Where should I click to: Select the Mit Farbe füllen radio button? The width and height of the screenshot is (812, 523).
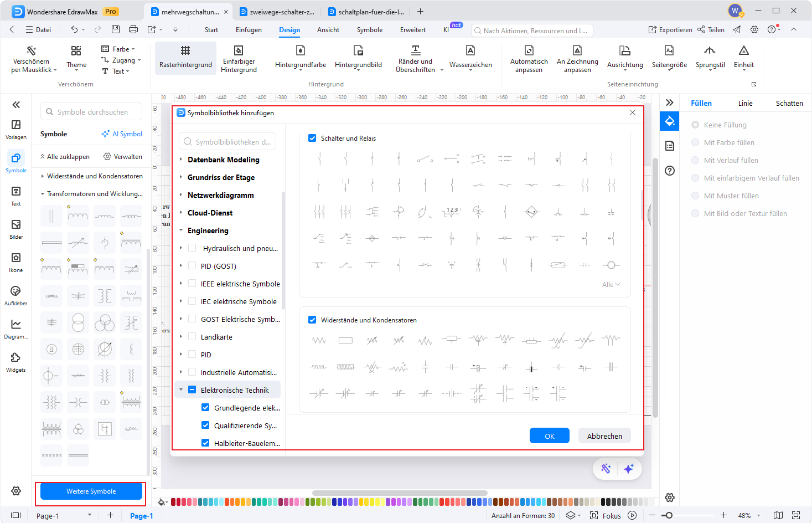click(695, 142)
